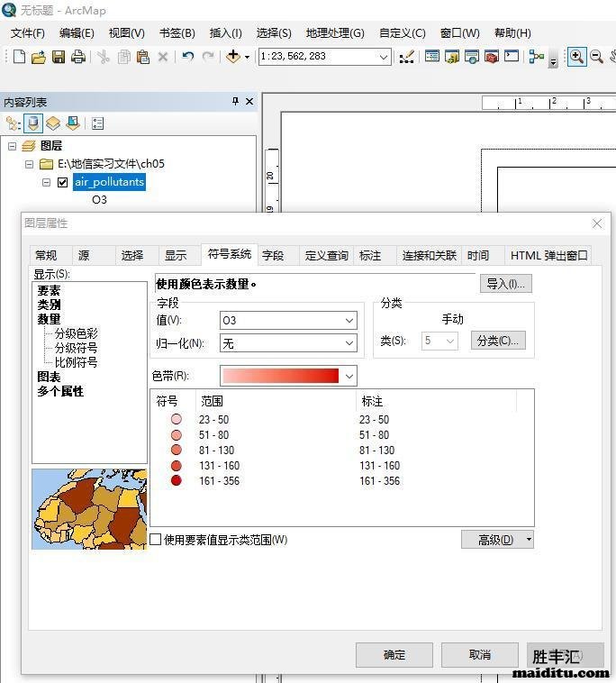Click the 131 - 160 label cell
The image size is (616, 683).
[x=380, y=466]
